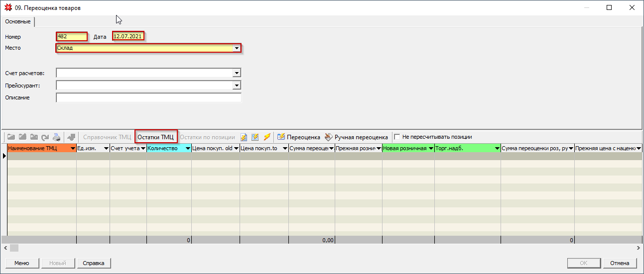Click the Переоценка toolbar button
Viewport: 644px width, 274px height.
[299, 137]
